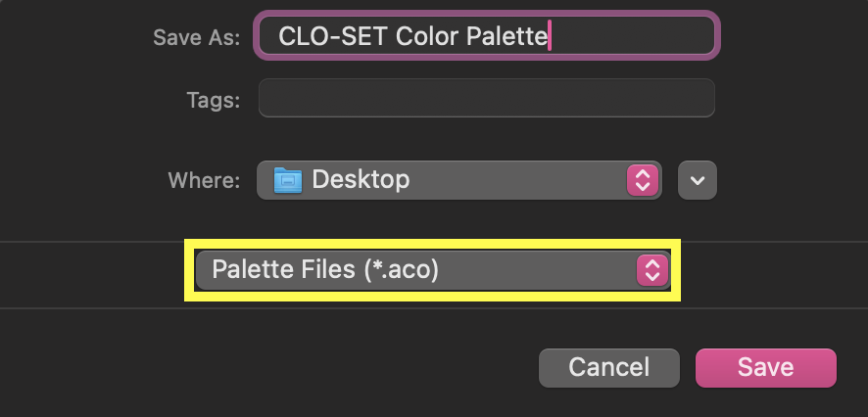Click the "Save As:" label

coord(197,37)
